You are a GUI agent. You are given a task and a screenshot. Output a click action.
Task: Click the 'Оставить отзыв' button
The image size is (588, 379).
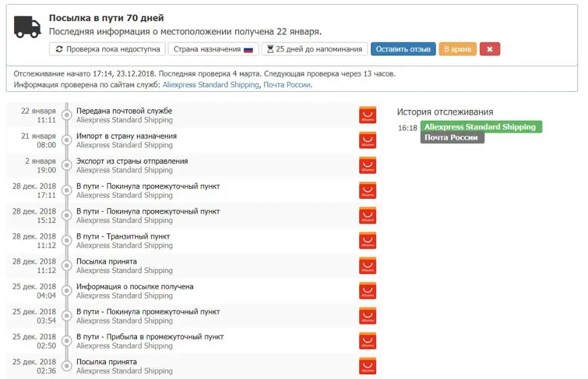[403, 49]
